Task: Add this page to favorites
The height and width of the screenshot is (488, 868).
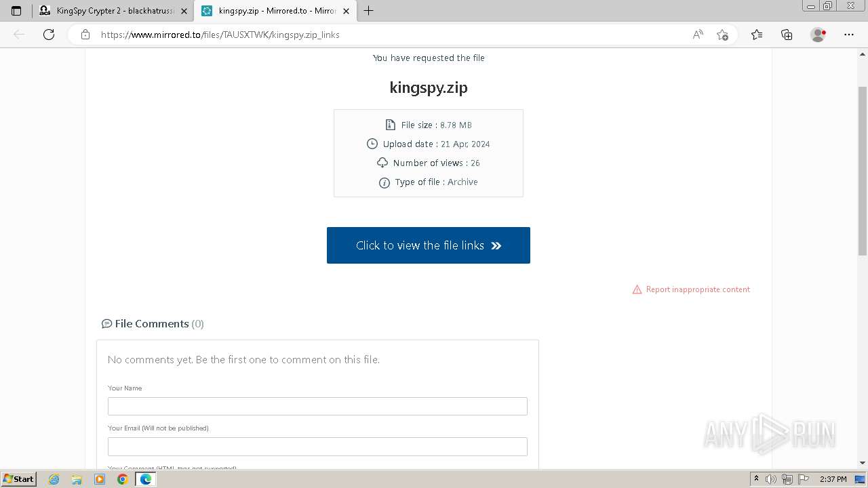Action: [722, 35]
